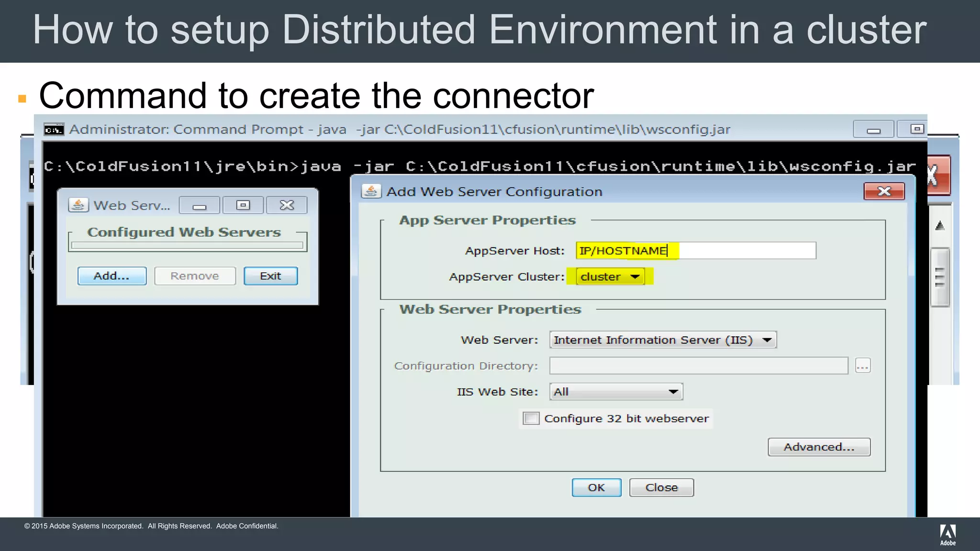Click the copyright notice in the footer
980x551 pixels.
151,526
